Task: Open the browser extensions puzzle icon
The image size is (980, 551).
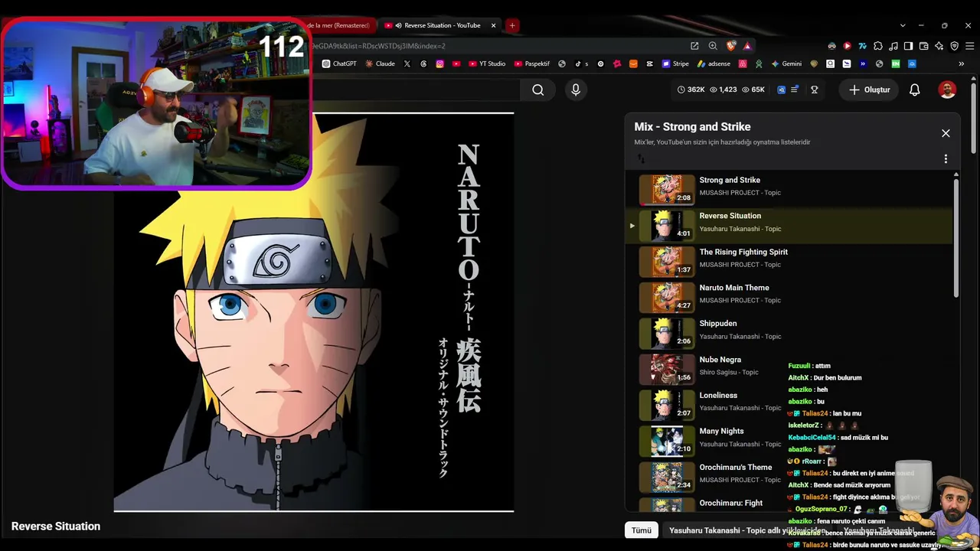Action: coord(878,46)
